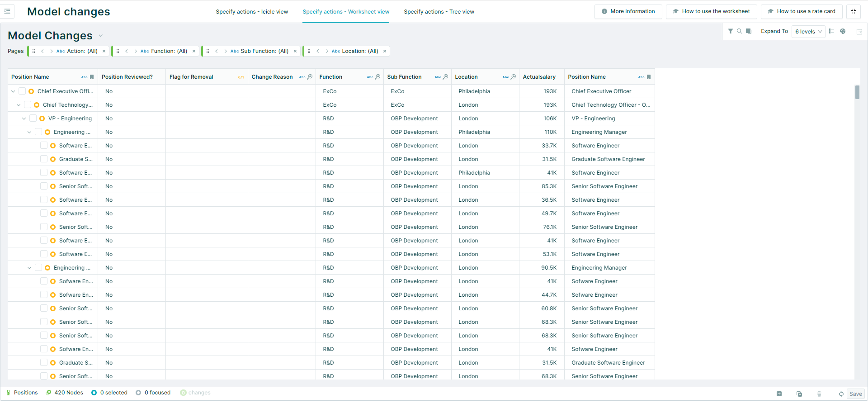This screenshot has width=868, height=408.
Task: Click the 0 selected indicator in the status bar
Action: pyautogui.click(x=109, y=393)
